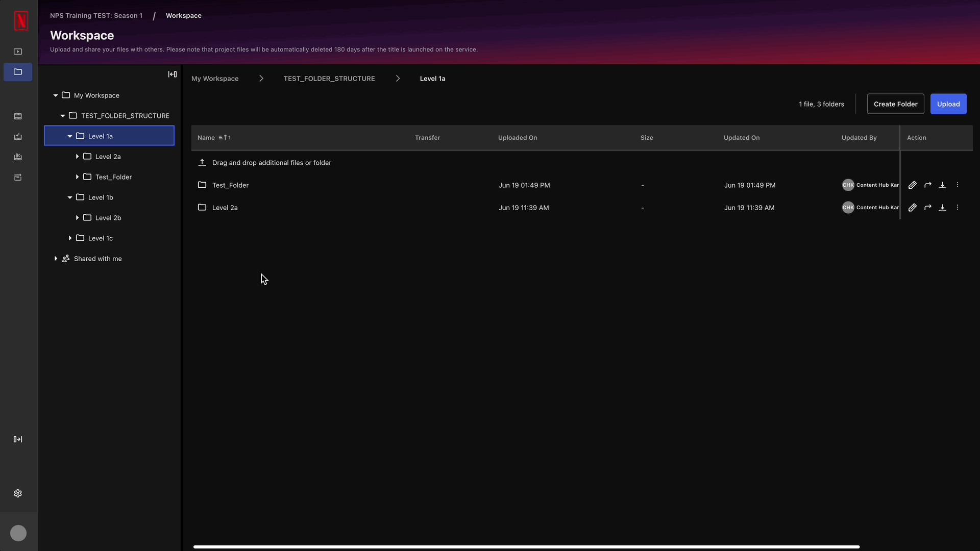Click the edit pencil icon for Test_Folder
The height and width of the screenshot is (551, 980).
[x=913, y=185]
